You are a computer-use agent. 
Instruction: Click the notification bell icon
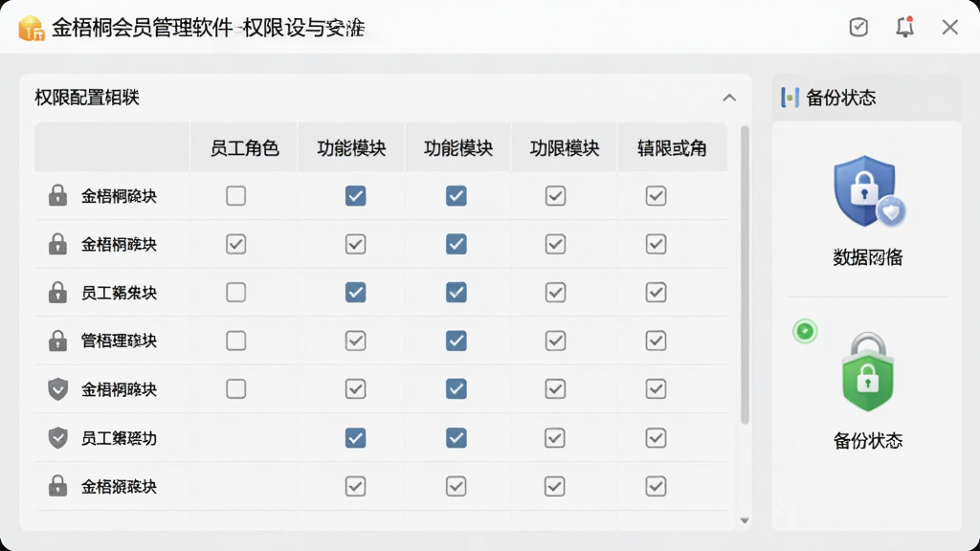click(904, 27)
